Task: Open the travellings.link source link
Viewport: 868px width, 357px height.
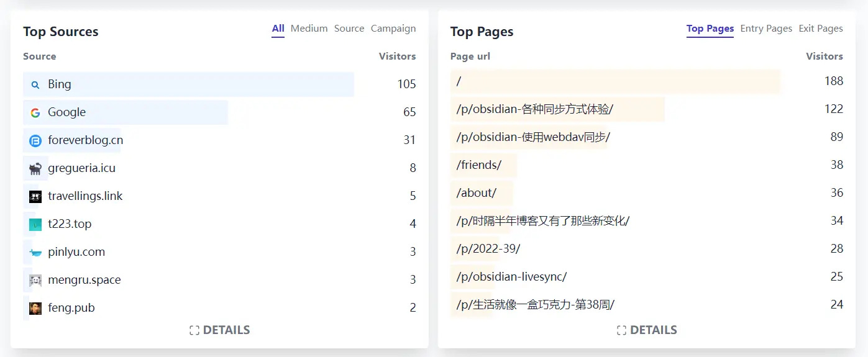Action: coord(85,196)
